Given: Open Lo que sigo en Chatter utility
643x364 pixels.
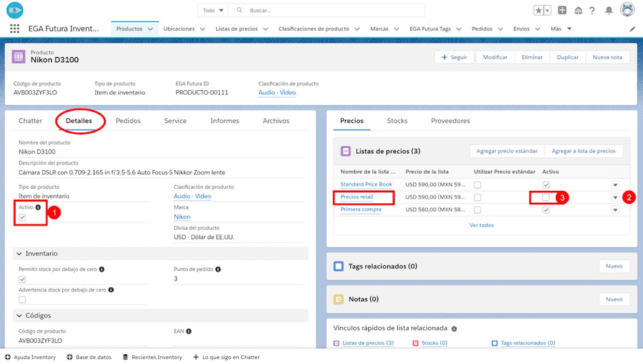Looking at the screenshot, I should pyautogui.click(x=226, y=357).
